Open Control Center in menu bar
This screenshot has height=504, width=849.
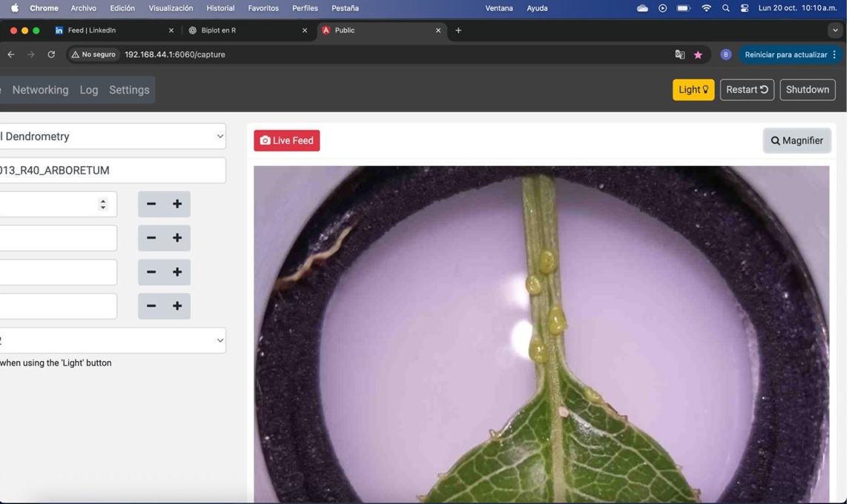pos(744,8)
